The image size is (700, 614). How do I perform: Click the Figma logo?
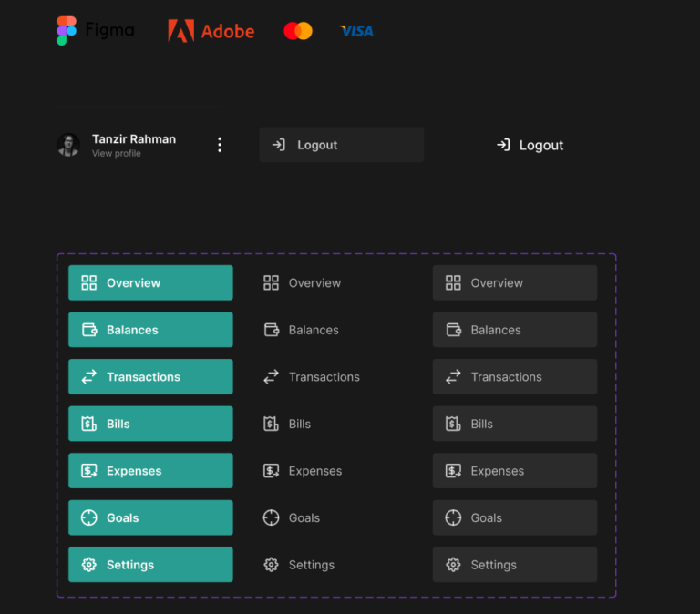tap(95, 30)
